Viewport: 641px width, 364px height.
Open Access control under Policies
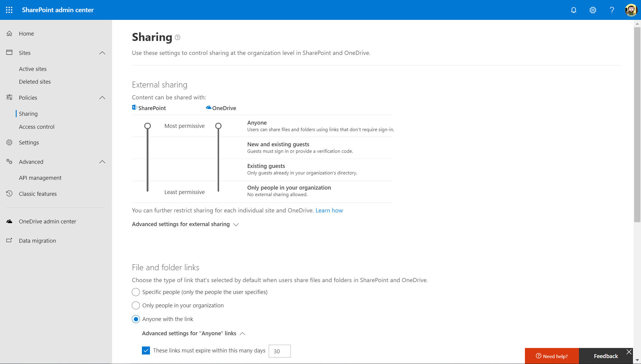pos(37,127)
